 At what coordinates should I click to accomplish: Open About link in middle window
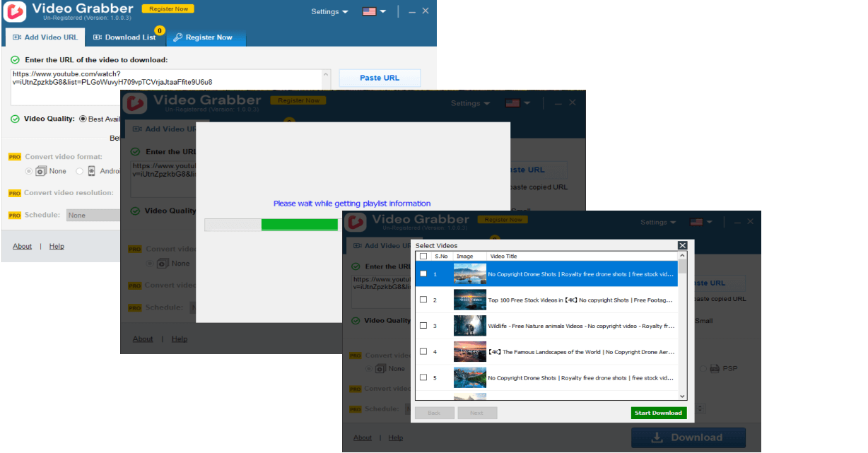143,339
